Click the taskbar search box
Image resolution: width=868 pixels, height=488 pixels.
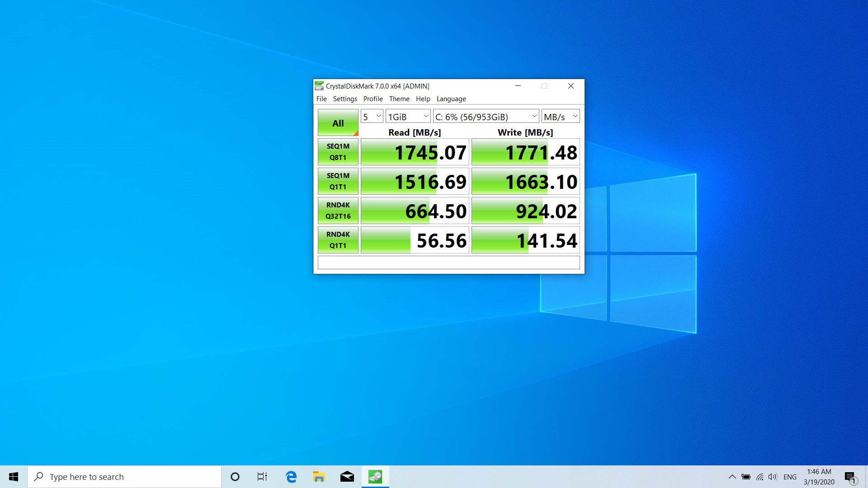[x=124, y=477]
